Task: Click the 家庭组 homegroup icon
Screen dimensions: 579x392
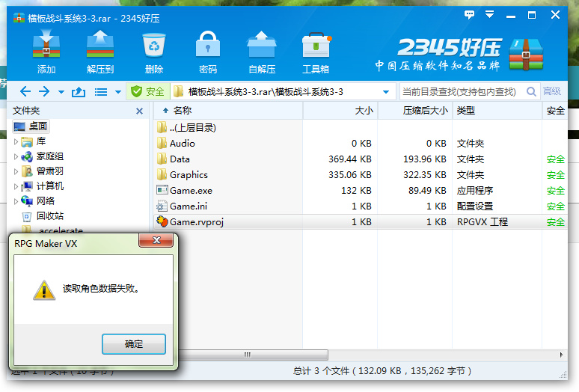Action: (x=27, y=156)
